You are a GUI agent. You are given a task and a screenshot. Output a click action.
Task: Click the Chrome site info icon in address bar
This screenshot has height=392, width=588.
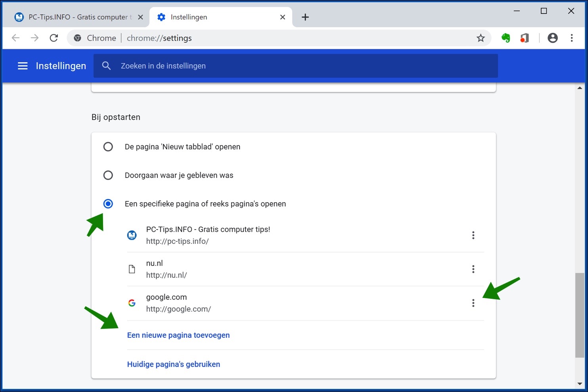[78, 38]
